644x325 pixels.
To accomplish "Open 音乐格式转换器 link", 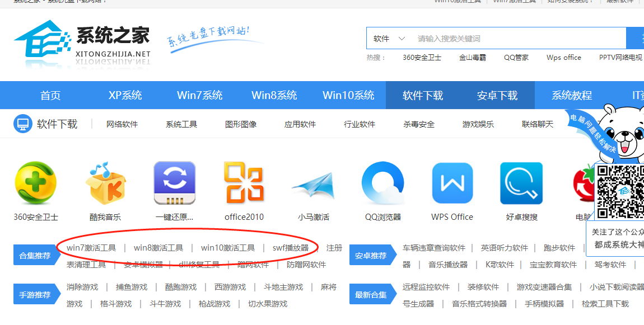I will [x=479, y=304].
